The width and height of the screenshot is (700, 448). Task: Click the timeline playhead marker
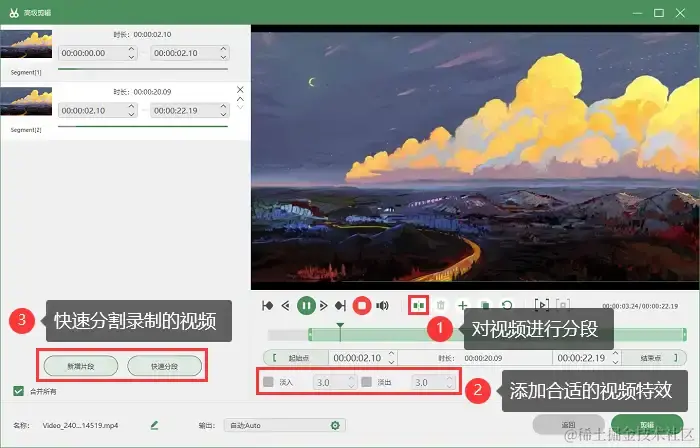(x=340, y=326)
